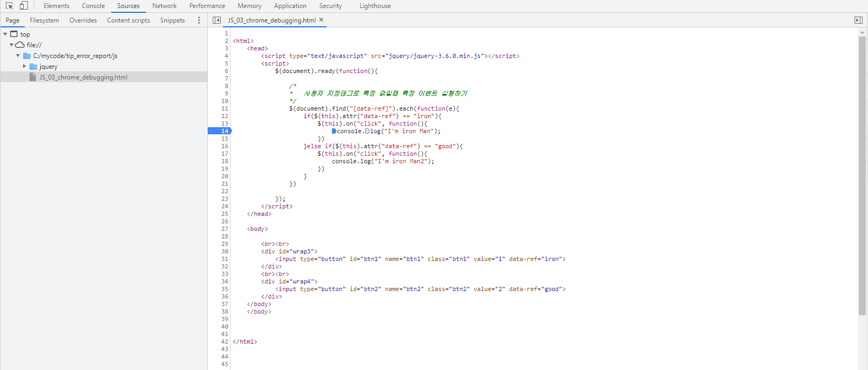Viewport: 868px width, 370px height.
Task: Select the Page navigator tab
Action: point(12,20)
